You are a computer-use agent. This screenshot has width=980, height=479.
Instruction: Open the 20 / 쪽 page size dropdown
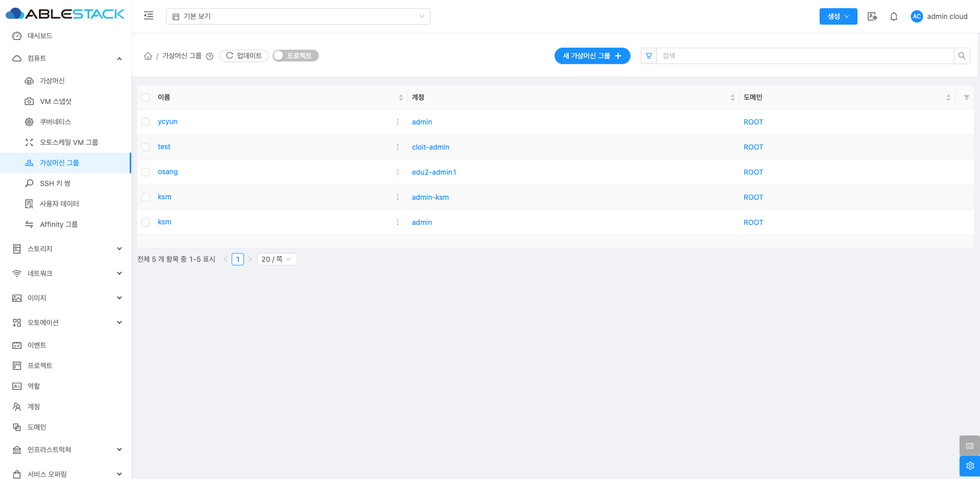point(277,259)
